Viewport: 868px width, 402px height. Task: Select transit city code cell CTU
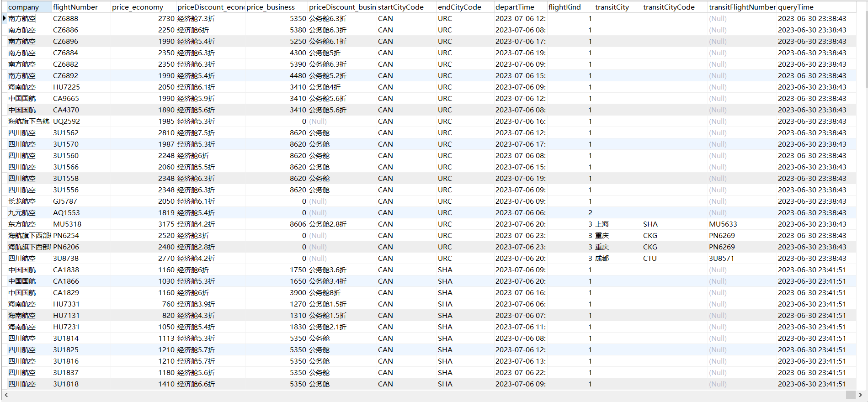click(x=674, y=258)
